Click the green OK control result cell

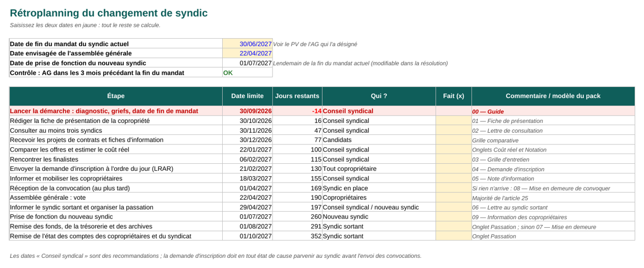pyautogui.click(x=247, y=73)
